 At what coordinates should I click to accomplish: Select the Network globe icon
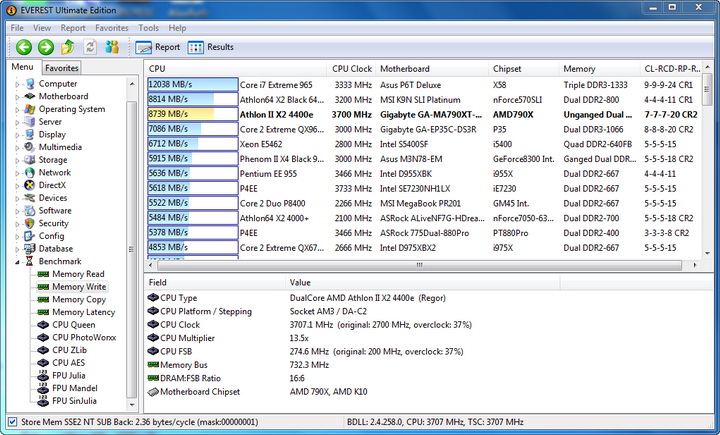pos(30,173)
